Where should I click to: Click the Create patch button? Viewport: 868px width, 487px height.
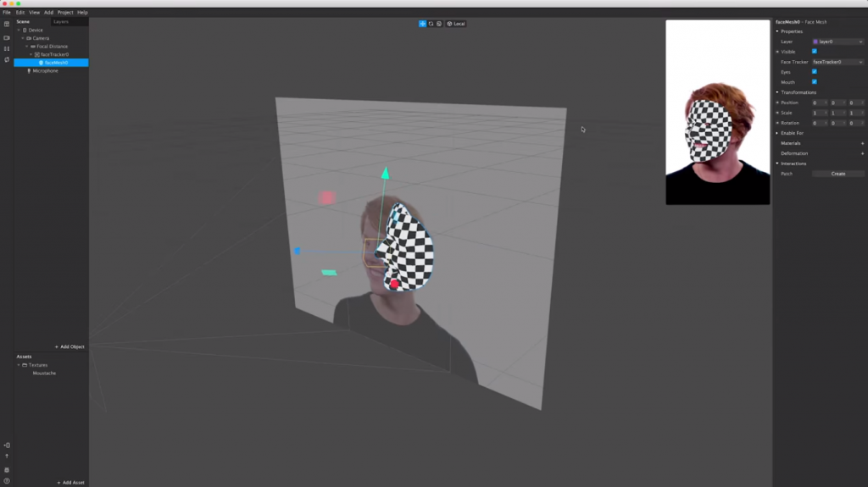pyautogui.click(x=837, y=174)
